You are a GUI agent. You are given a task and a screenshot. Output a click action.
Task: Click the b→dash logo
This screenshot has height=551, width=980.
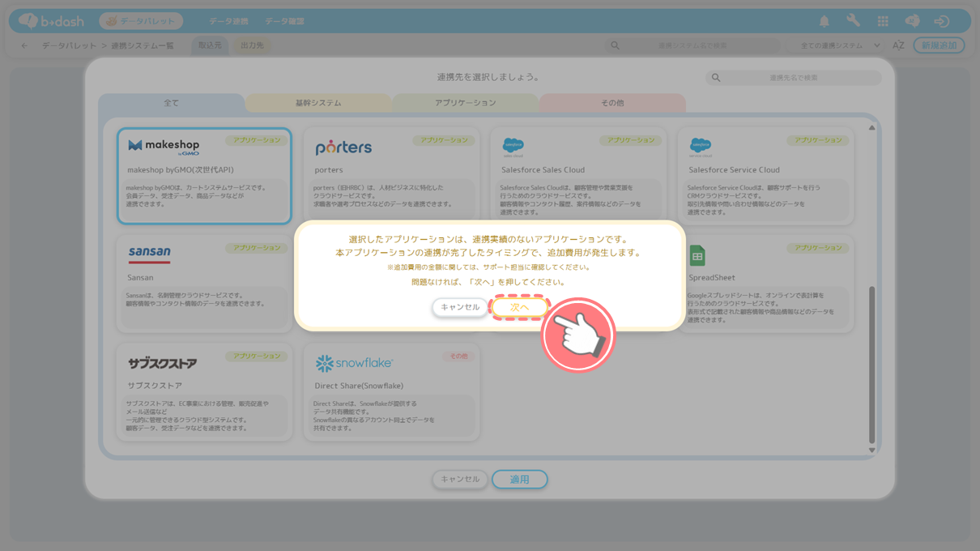point(52,21)
